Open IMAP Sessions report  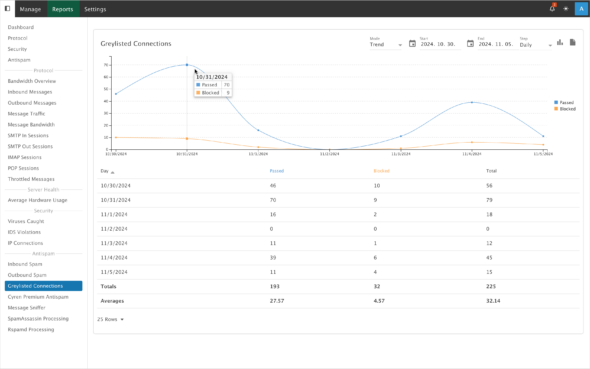coord(24,157)
